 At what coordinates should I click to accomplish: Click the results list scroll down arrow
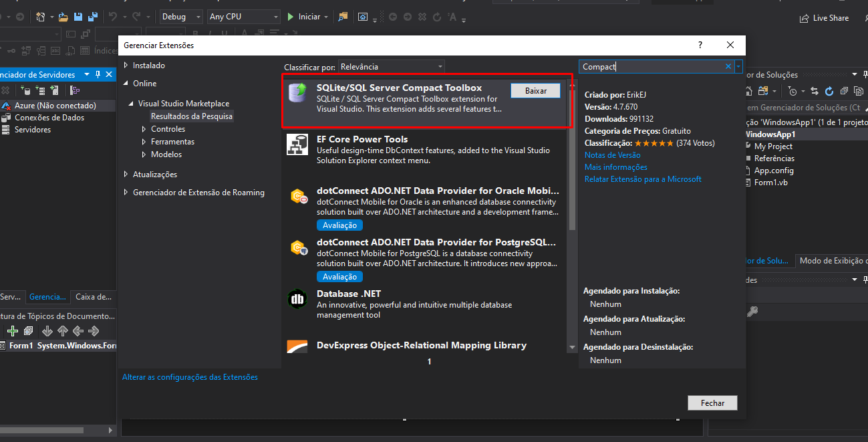point(572,348)
